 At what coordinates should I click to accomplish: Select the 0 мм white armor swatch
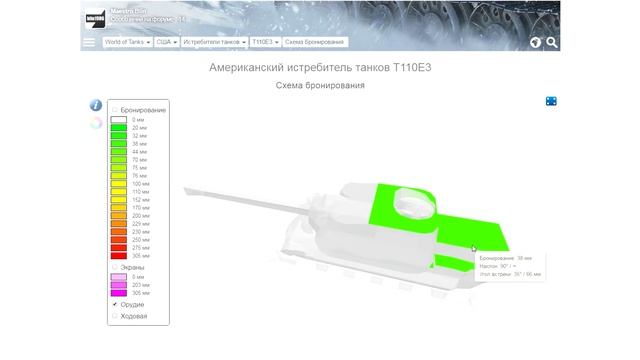coord(118,120)
